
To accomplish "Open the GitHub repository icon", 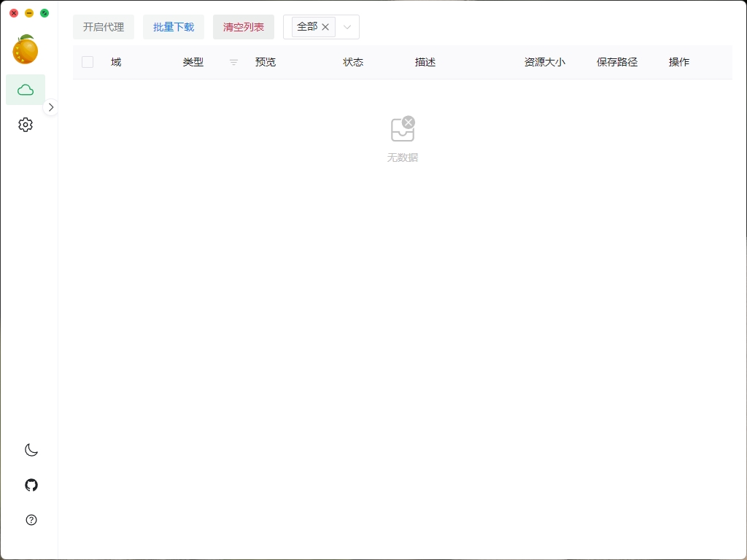I will pyautogui.click(x=31, y=485).
